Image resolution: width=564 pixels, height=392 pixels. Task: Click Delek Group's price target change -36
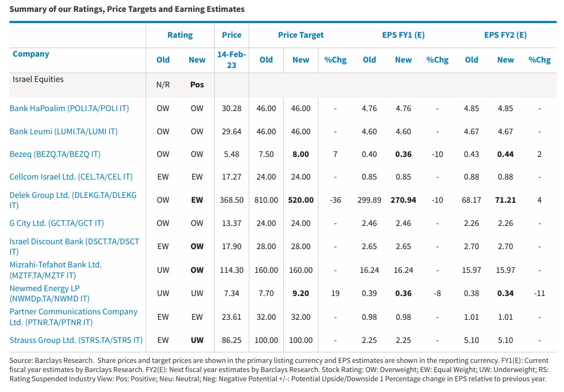pyautogui.click(x=335, y=200)
